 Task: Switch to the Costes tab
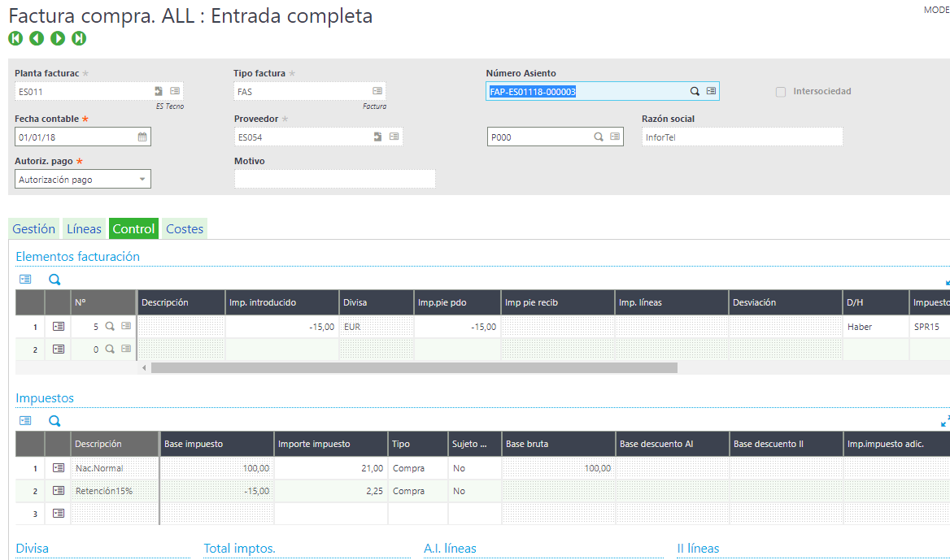(x=185, y=229)
